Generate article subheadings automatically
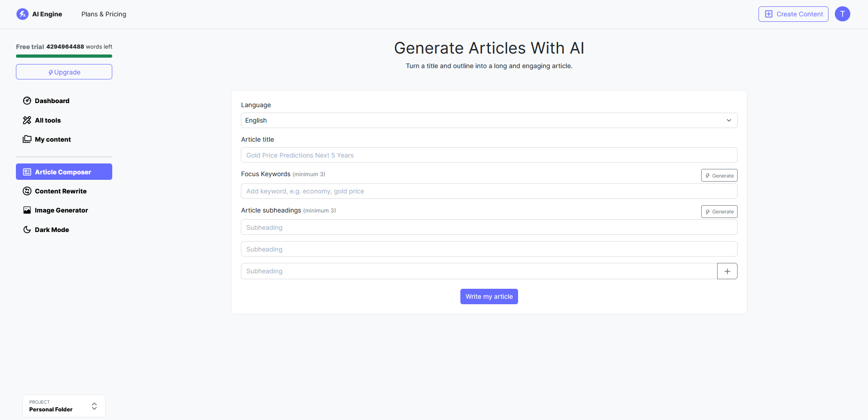 coord(719,212)
